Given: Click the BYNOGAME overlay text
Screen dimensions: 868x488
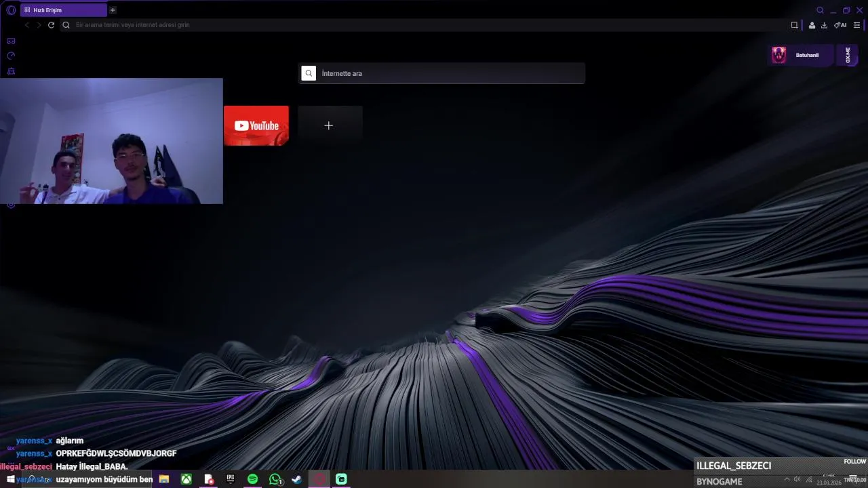Looking at the screenshot, I should point(719,481).
